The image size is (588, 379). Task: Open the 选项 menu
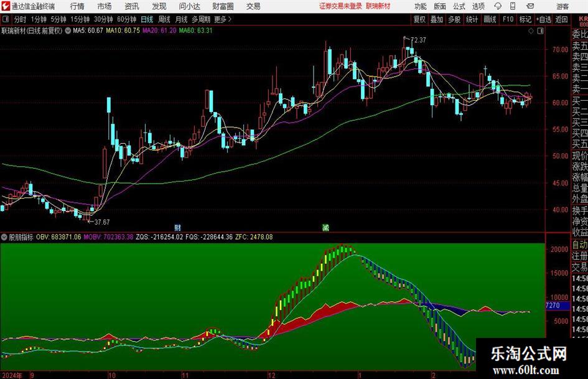[x=478, y=6]
